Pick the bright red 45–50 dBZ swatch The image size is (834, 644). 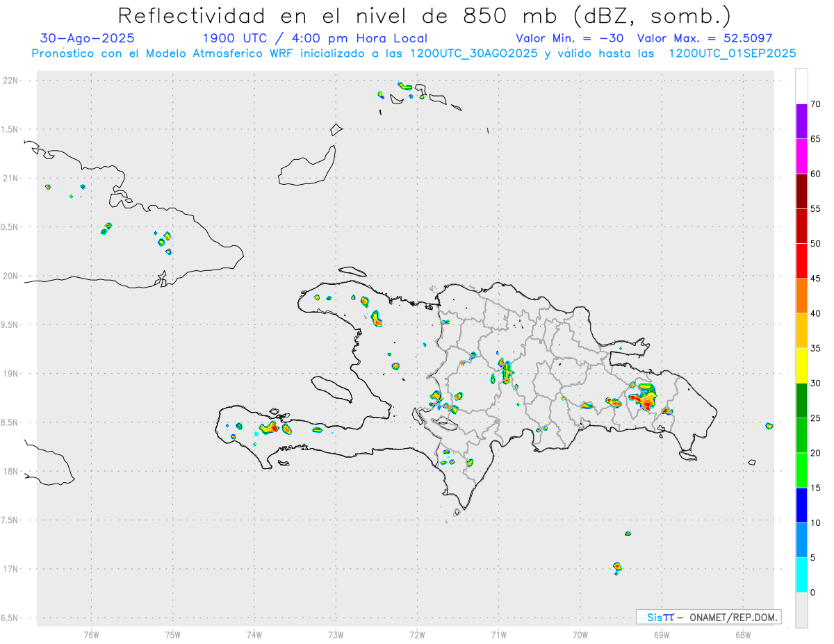click(x=801, y=261)
